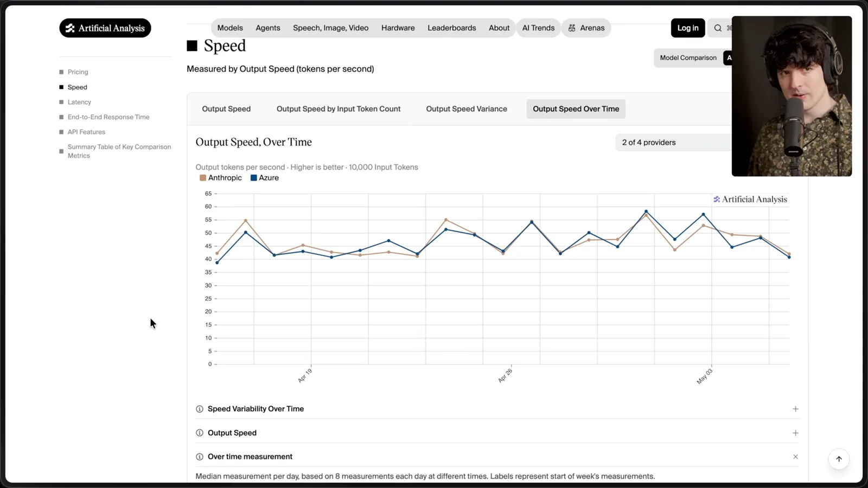868x488 pixels.
Task: Open the Speech, Image, Video menu
Action: 331,28
